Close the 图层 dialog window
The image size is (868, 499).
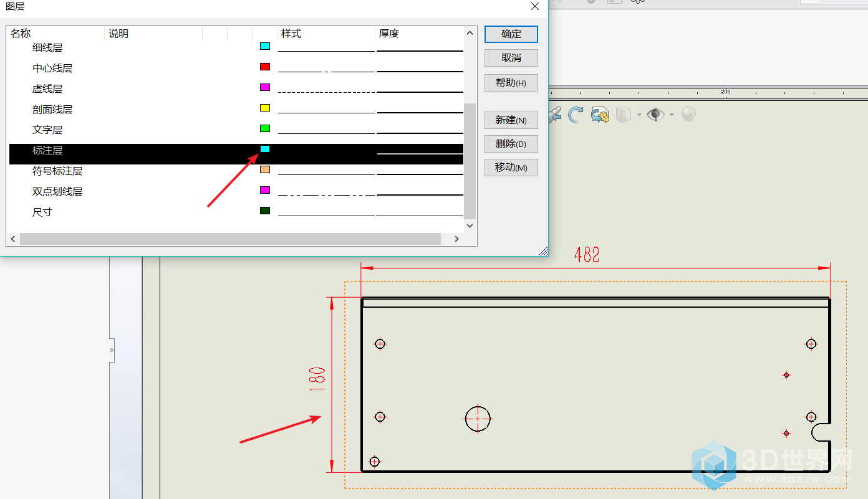[x=535, y=6]
